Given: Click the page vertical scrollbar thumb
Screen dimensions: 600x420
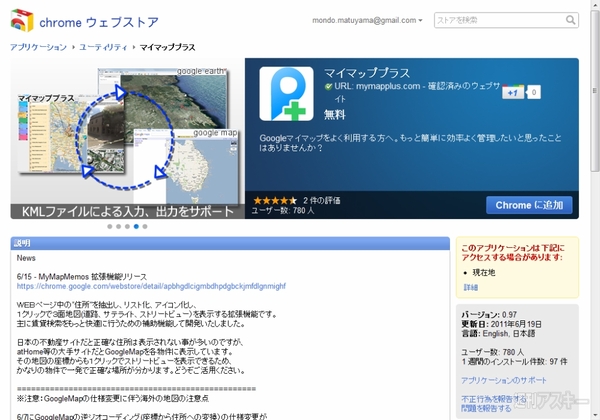Looking at the screenshot, I should pos(594,92).
